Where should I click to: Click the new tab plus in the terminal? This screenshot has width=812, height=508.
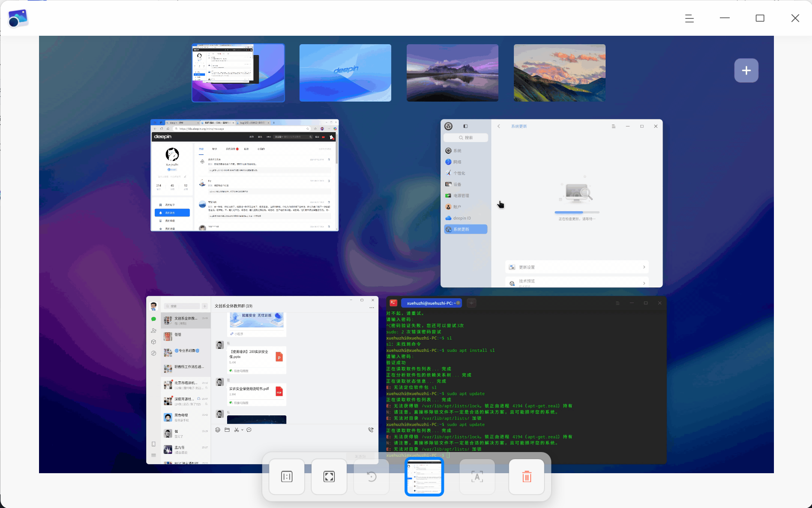[472, 303]
